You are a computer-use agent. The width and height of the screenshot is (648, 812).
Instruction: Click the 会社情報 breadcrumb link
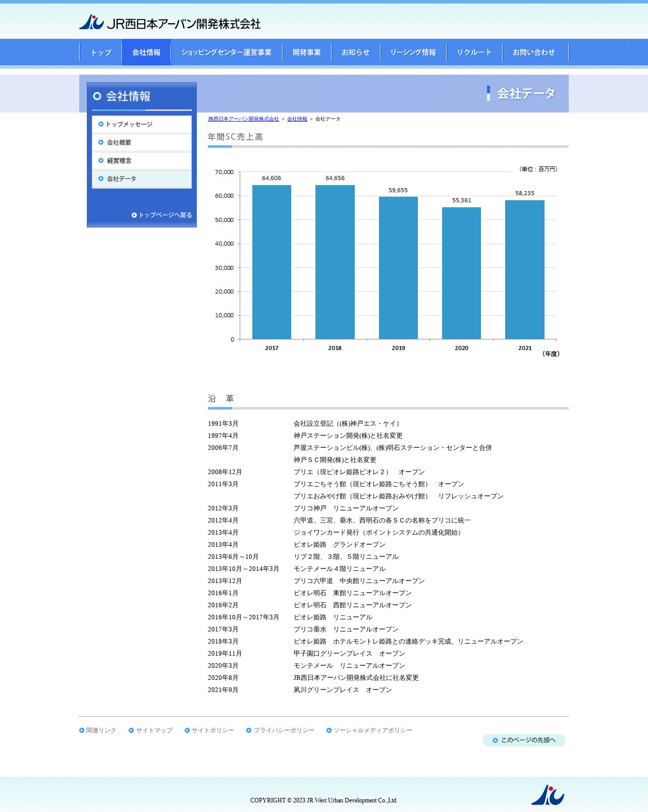(297, 119)
